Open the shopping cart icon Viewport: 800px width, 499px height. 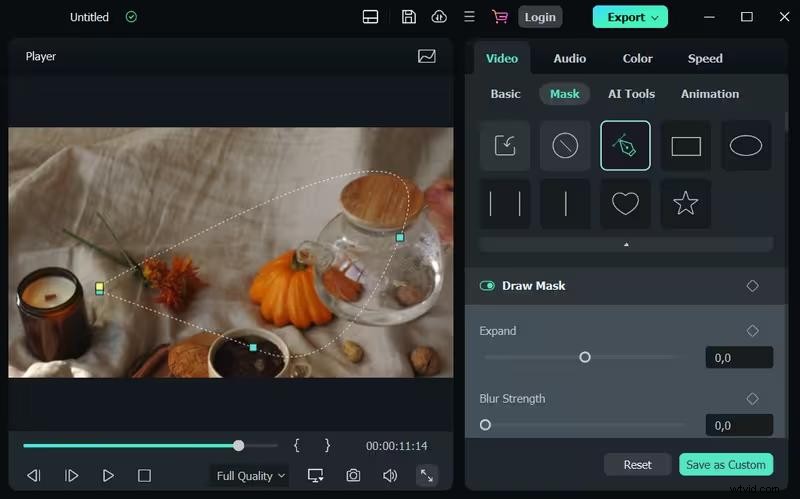click(x=500, y=17)
